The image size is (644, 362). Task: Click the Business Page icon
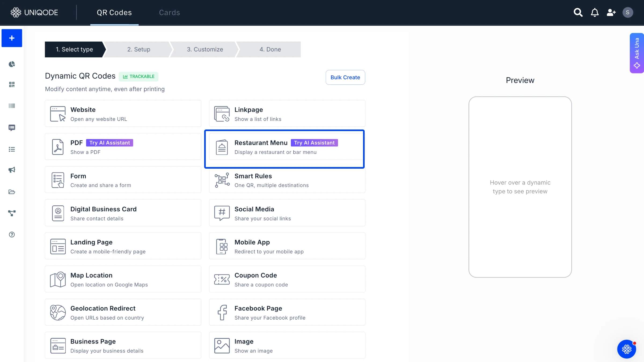pyautogui.click(x=58, y=346)
